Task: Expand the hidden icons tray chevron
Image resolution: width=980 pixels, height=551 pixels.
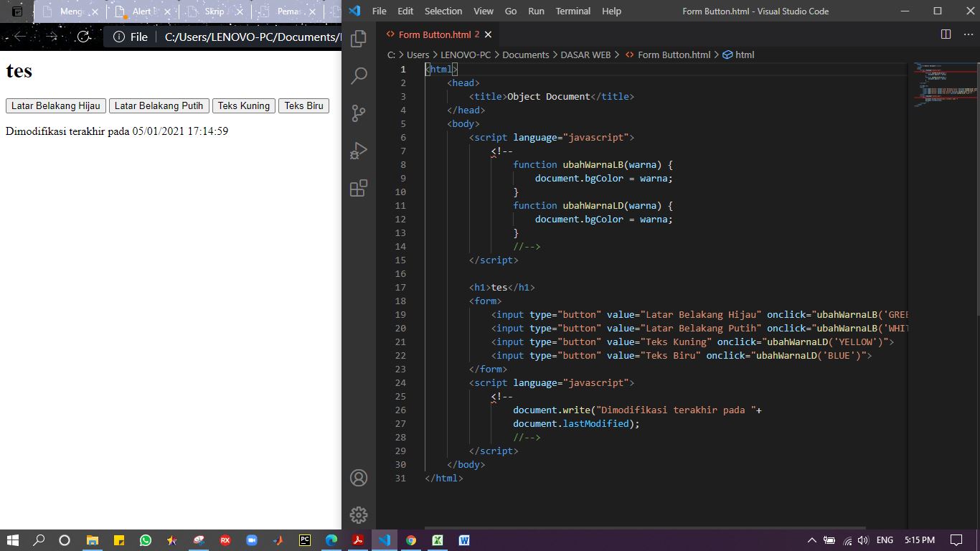Action: (x=812, y=540)
